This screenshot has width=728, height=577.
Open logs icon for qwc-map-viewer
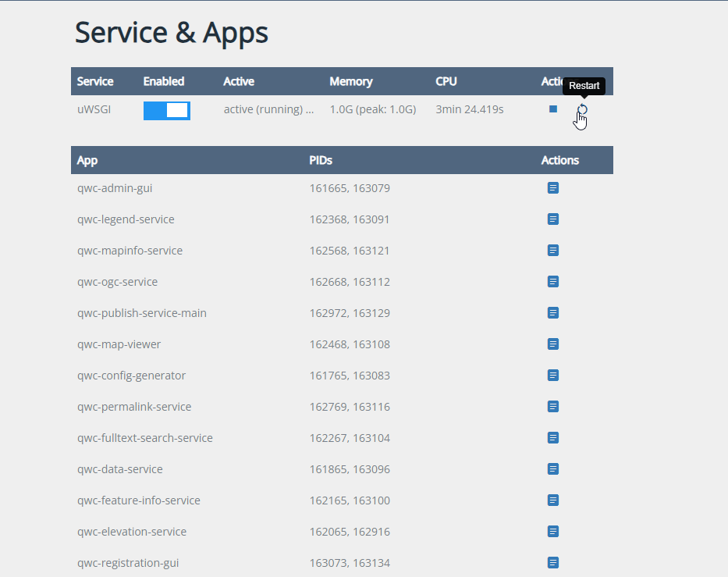553,344
